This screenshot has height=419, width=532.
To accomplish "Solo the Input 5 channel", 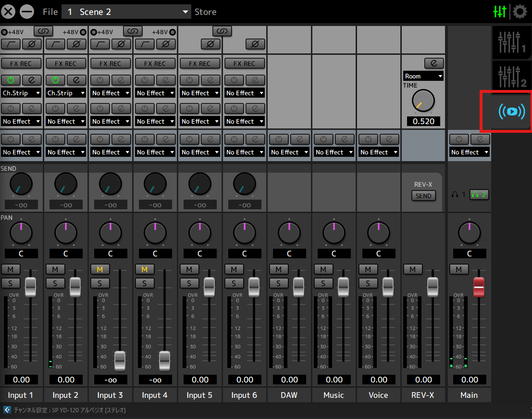I will (x=189, y=283).
